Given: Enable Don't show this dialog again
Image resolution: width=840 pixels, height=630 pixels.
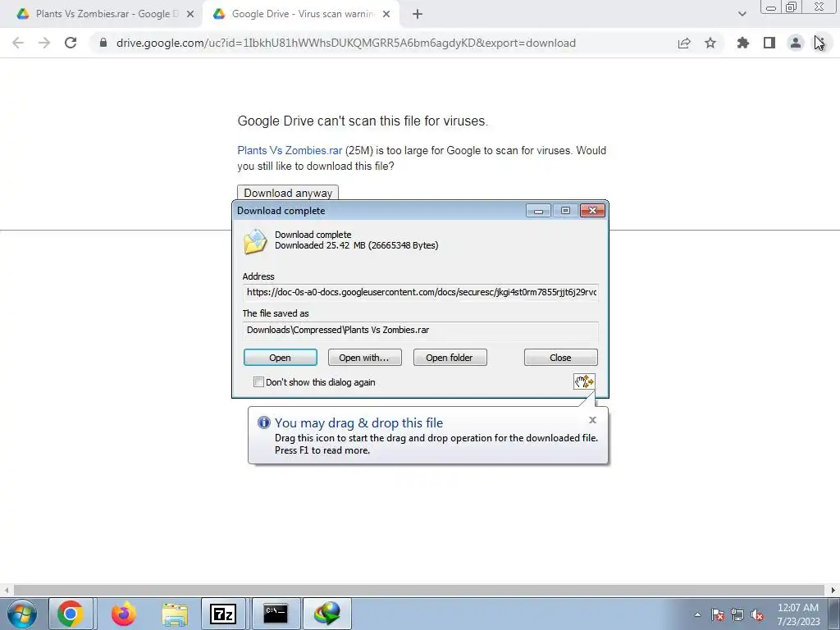Looking at the screenshot, I should tap(258, 382).
